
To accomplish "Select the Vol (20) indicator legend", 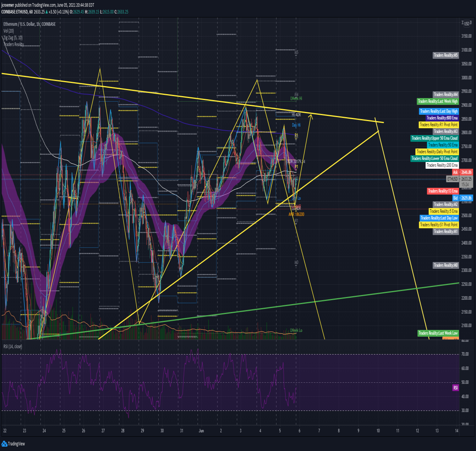I will coord(8,31).
